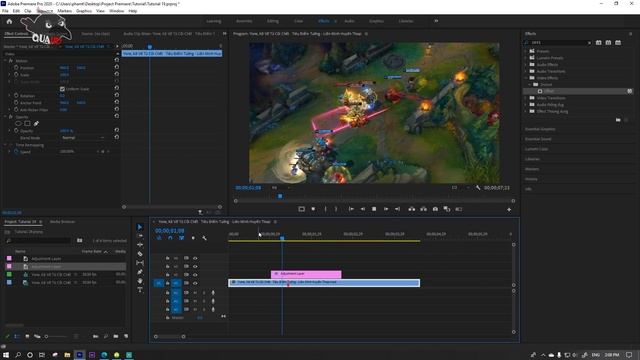
Task: Open the Blend Mode dropdown
Action: (x=83, y=138)
